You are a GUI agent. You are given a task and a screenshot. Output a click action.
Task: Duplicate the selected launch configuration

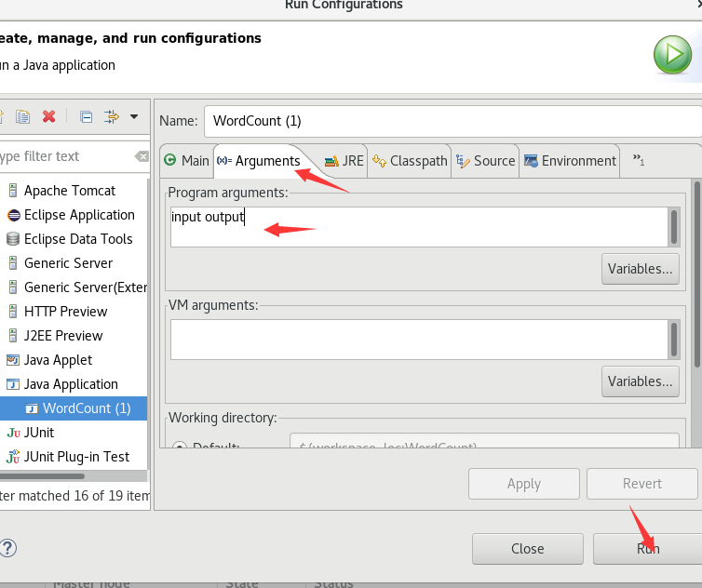click(x=22, y=117)
